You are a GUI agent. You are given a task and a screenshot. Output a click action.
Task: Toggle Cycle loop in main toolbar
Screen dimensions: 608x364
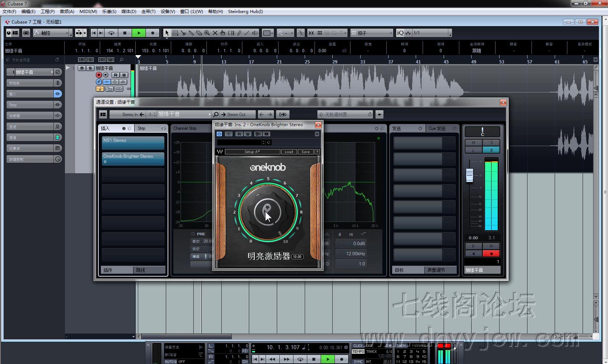[x=111, y=33]
